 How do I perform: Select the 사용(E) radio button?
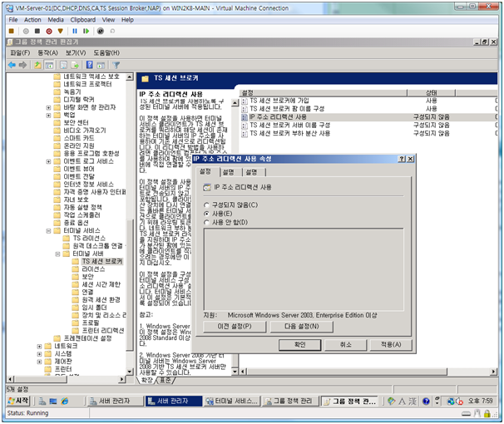[x=207, y=214]
